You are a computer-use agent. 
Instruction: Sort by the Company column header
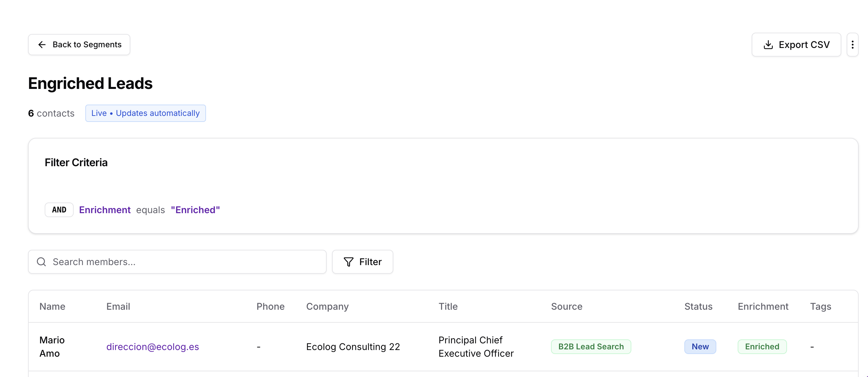(x=327, y=306)
